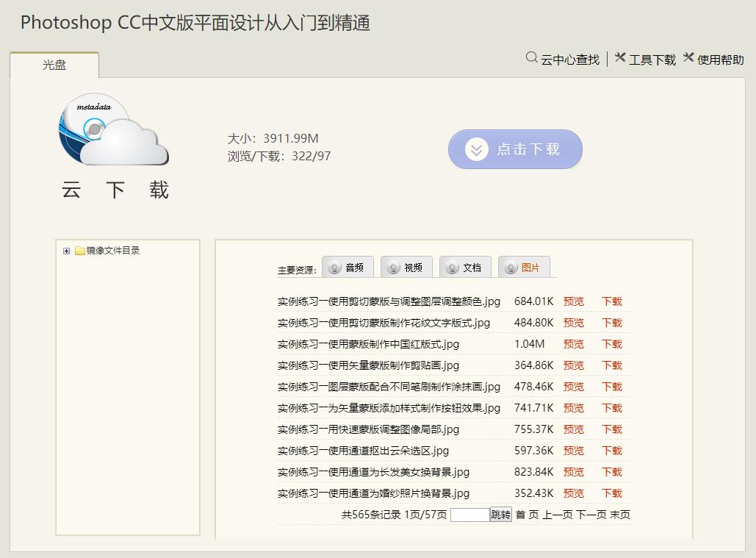
Task: Select the 音频 resource tab
Action: pyautogui.click(x=348, y=267)
